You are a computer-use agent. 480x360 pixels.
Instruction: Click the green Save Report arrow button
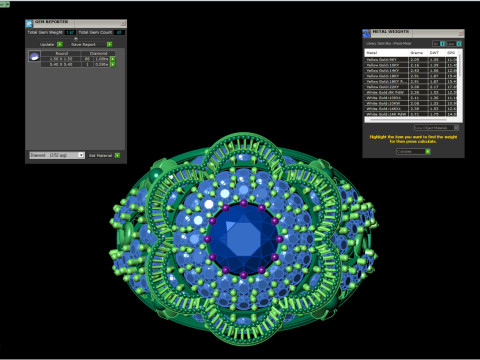[109, 44]
